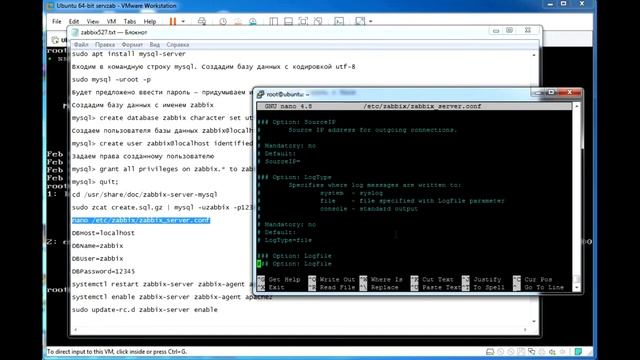Open the VMware View menu
Screen dimensions: 640x360
pyautogui.click(x=93, y=21)
